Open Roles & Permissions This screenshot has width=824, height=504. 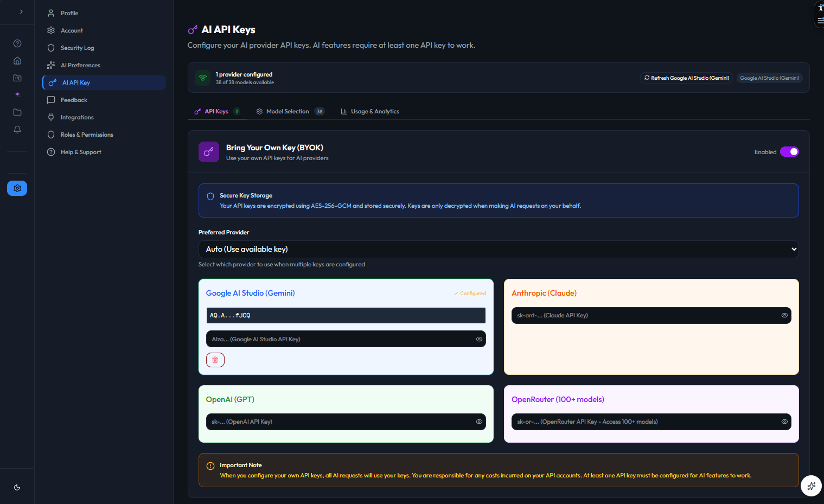[104, 135]
